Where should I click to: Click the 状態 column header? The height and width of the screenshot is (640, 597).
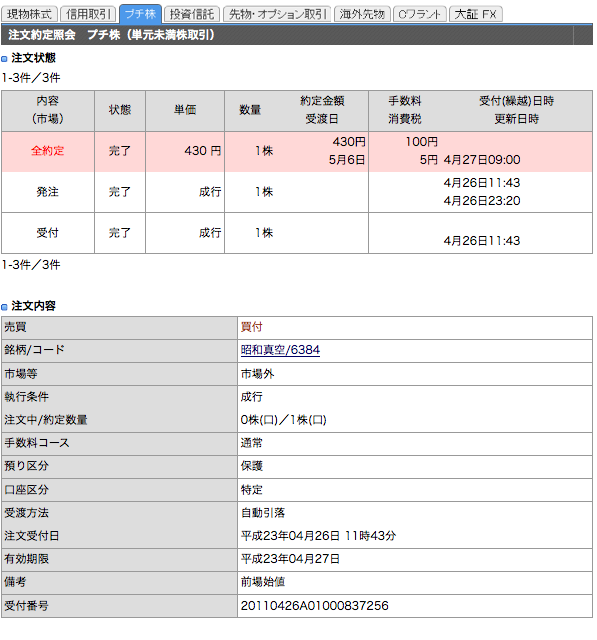pos(120,110)
